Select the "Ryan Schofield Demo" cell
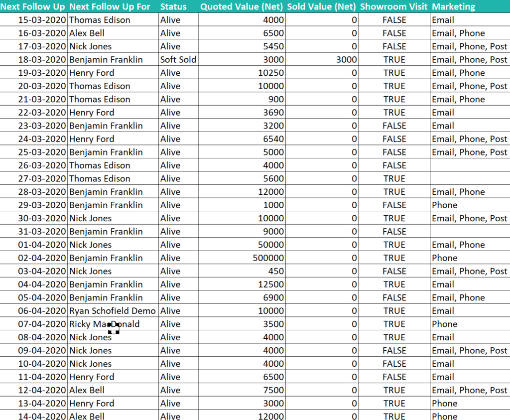 [x=113, y=311]
